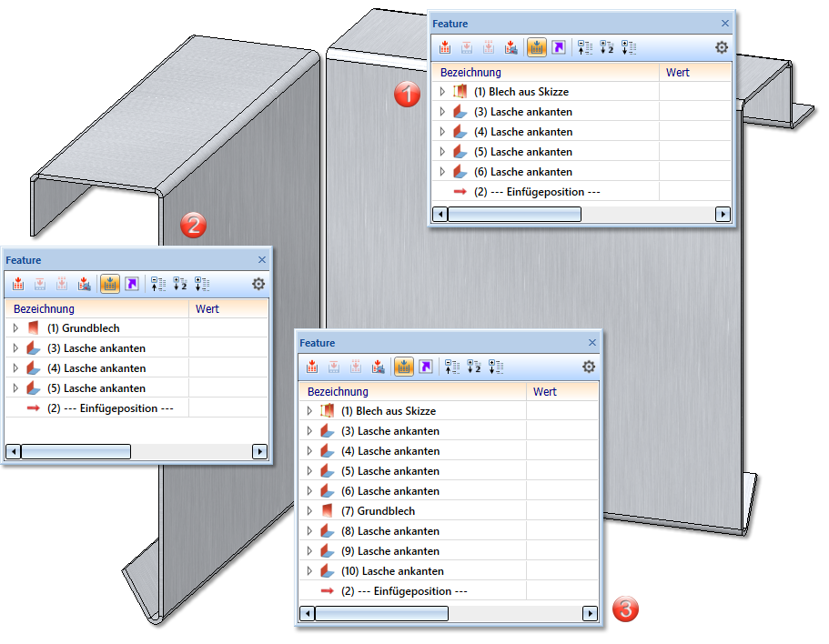
Task: Open gear settings in Feature panel containing (10) Lasche ankanten
Action: point(589,367)
